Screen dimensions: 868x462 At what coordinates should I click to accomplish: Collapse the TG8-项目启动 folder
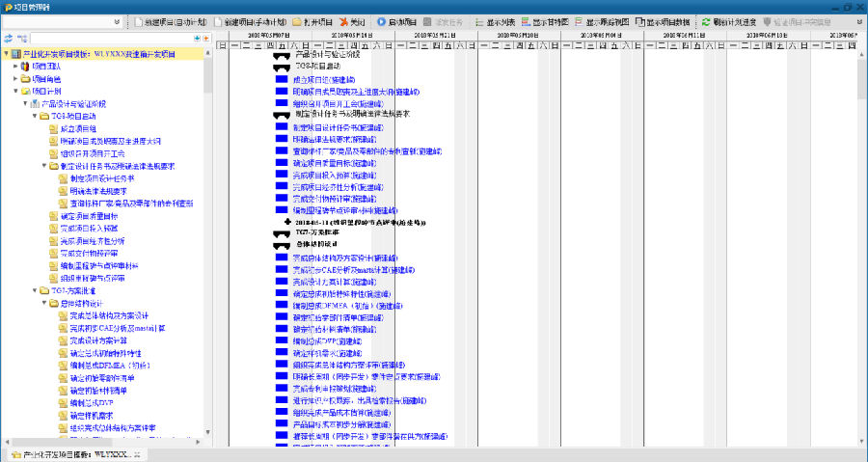35,116
